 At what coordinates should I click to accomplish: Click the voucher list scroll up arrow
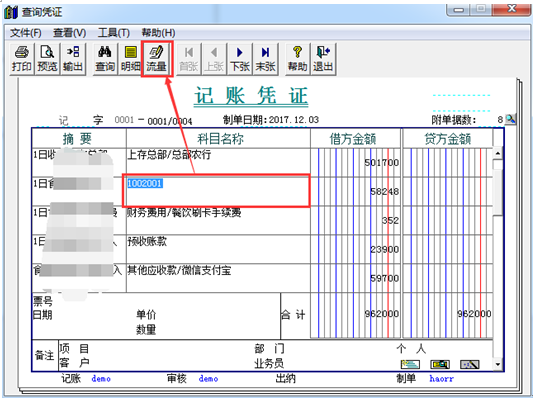498,153
